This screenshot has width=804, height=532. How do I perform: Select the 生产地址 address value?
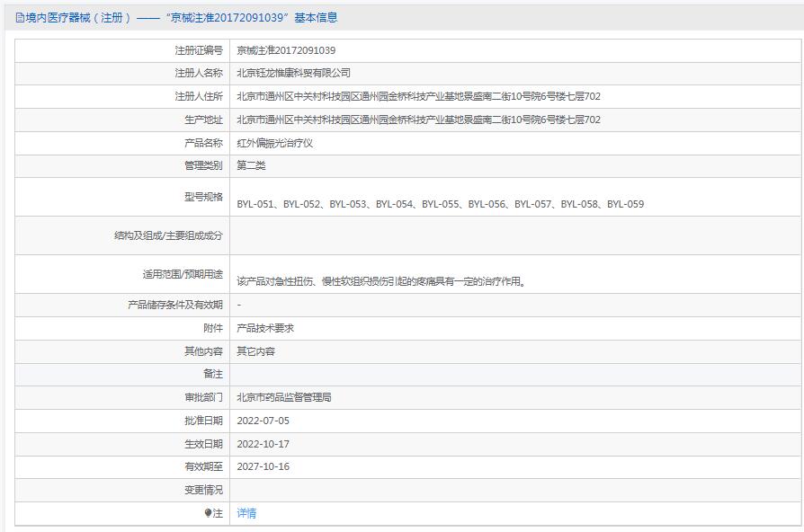point(418,120)
